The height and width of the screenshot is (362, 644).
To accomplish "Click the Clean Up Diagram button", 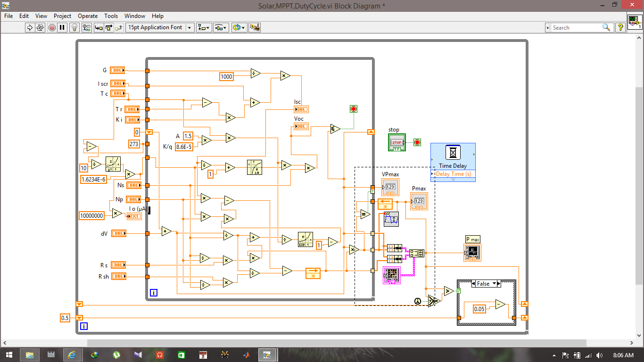I will coord(255,27).
